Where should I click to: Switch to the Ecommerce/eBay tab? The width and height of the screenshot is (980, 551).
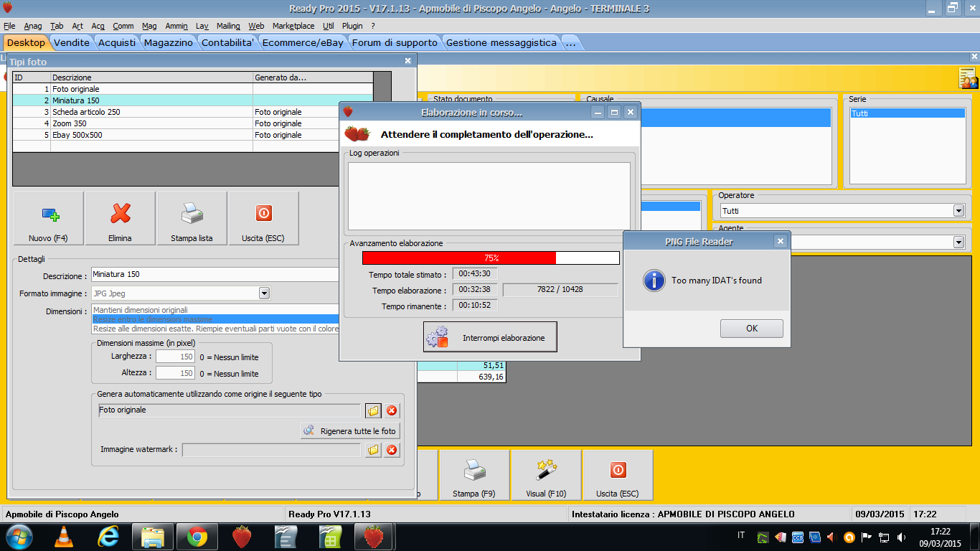tap(303, 42)
